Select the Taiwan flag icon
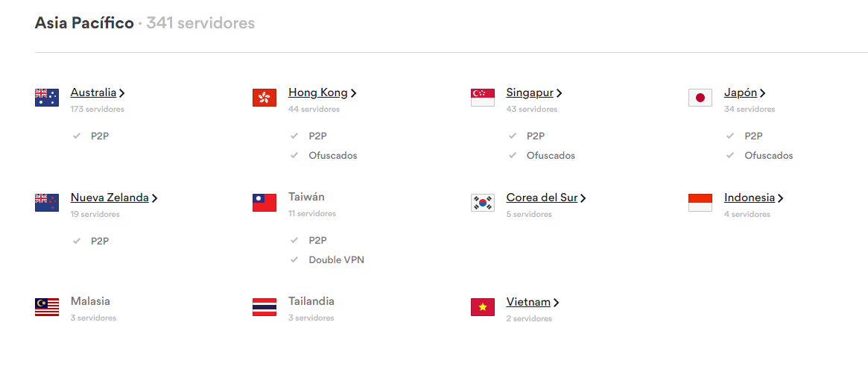868x372 pixels. point(264,203)
